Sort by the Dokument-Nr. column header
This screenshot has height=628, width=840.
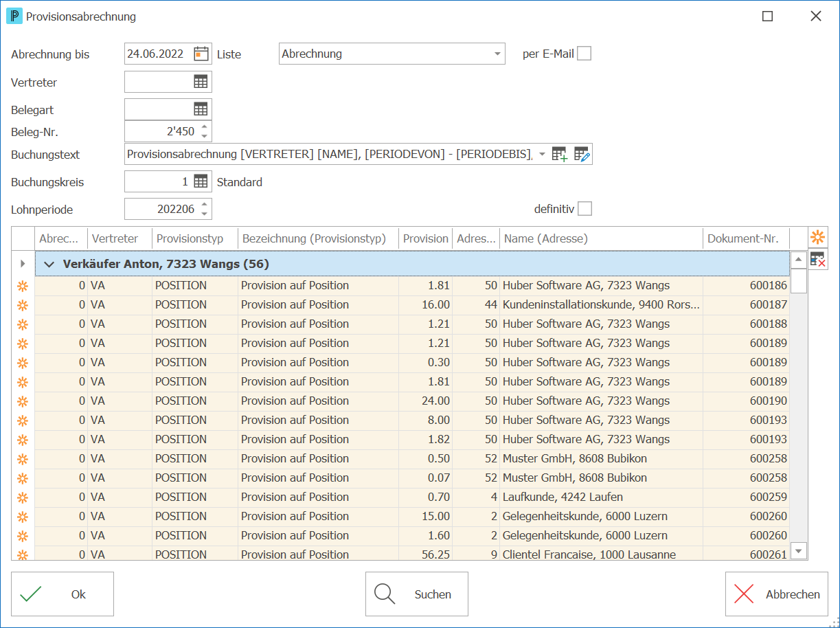pyautogui.click(x=747, y=238)
